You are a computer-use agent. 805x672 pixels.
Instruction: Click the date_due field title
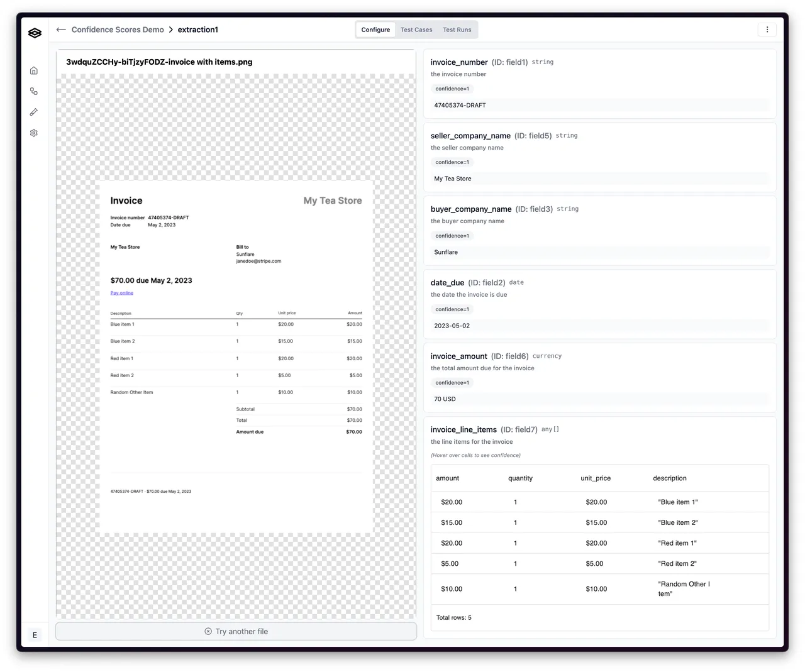(x=447, y=283)
